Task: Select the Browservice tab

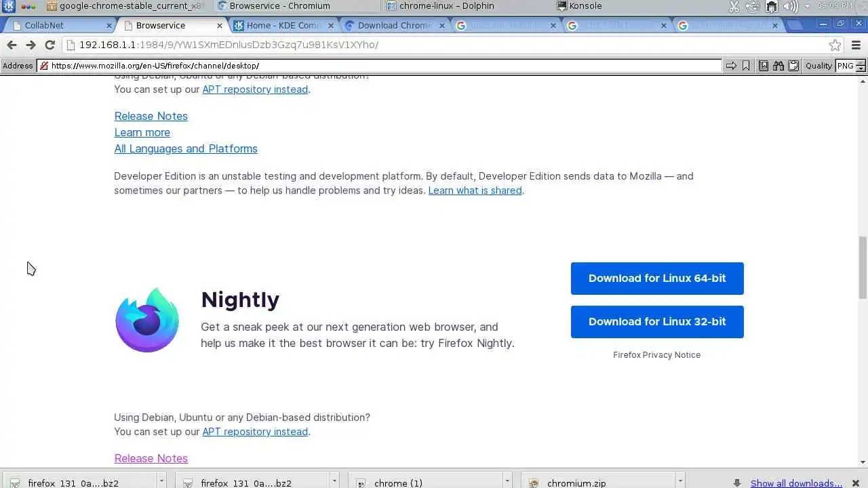Action: click(x=170, y=26)
